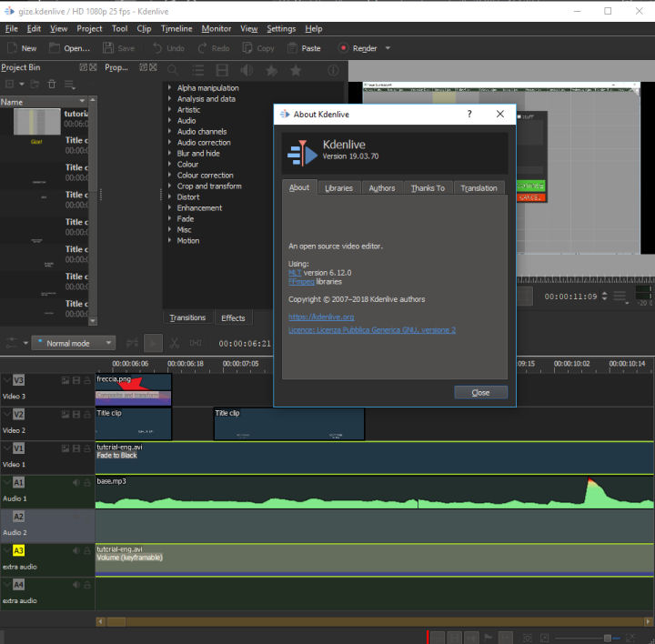Click the MLT link in About dialog
The width and height of the screenshot is (655, 644).
click(295, 273)
